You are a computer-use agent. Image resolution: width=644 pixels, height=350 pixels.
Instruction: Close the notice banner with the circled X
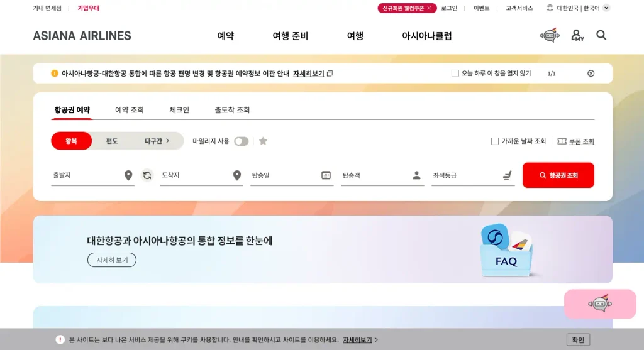click(x=591, y=74)
